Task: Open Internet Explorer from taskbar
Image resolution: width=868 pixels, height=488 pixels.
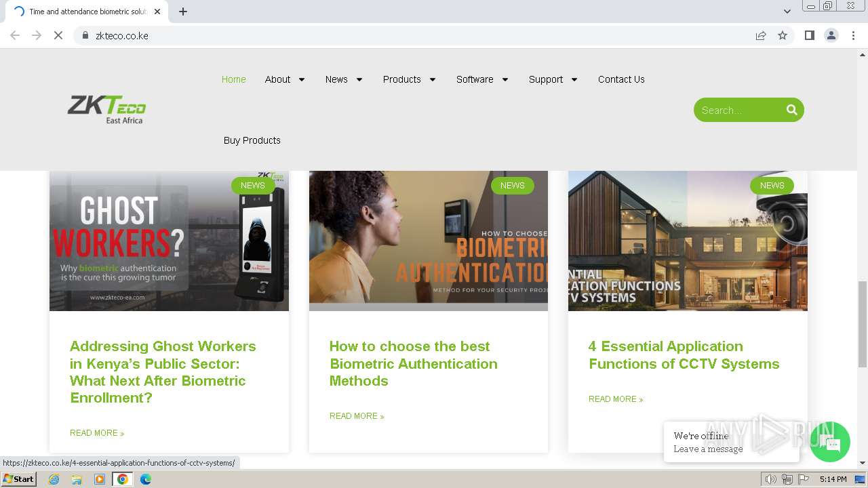Action: coord(54,479)
